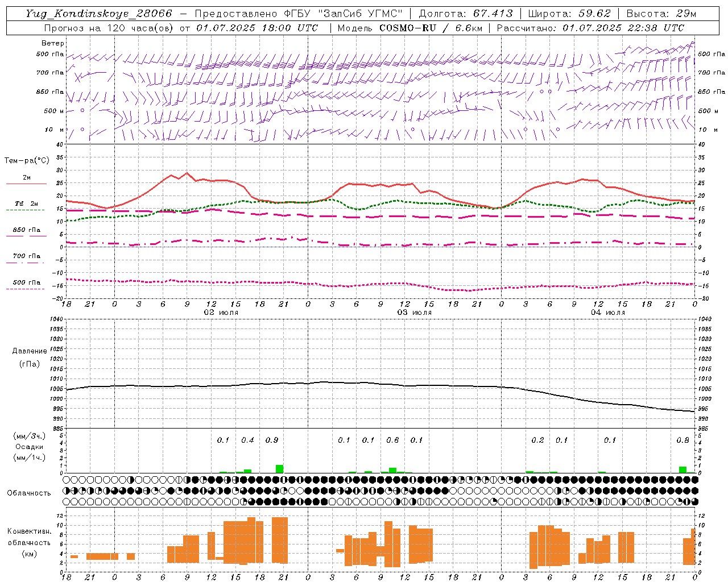Click the green precipitation bar below "0.9"

tap(279, 469)
